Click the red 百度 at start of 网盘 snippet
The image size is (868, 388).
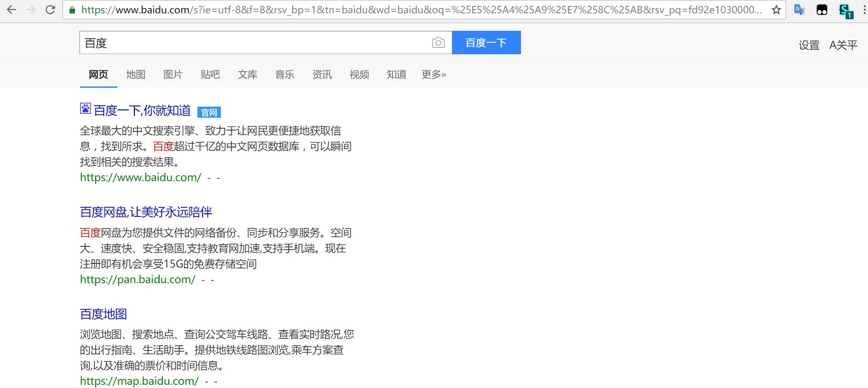pyautogui.click(x=90, y=233)
